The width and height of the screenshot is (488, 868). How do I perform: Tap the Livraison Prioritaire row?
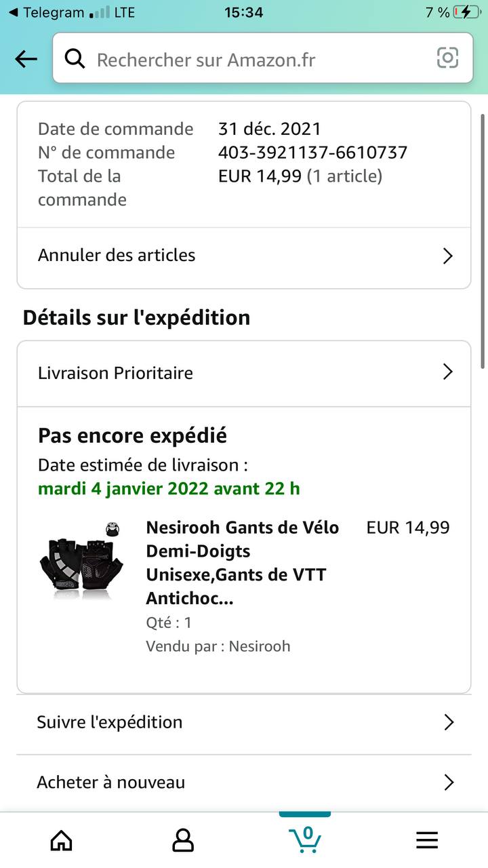pos(203,373)
